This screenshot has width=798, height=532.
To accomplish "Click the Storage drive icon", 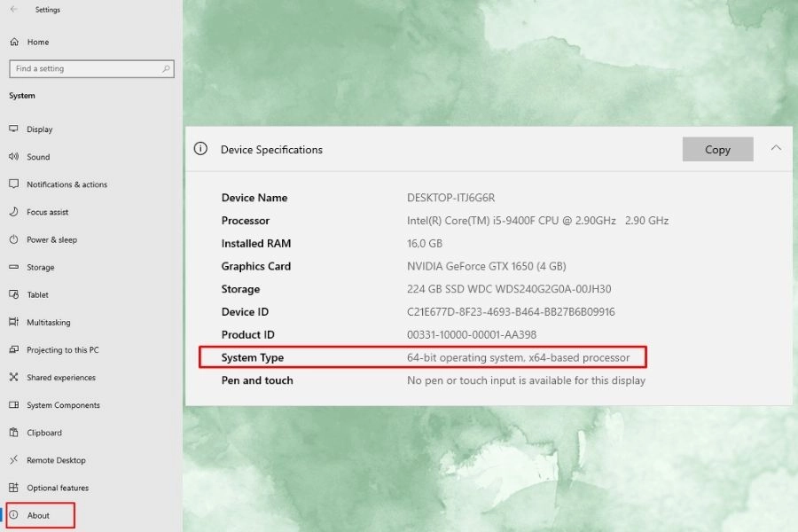I will (13, 267).
